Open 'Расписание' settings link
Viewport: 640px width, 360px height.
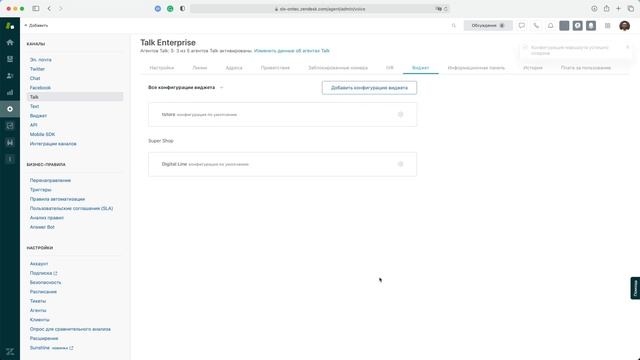(x=43, y=292)
